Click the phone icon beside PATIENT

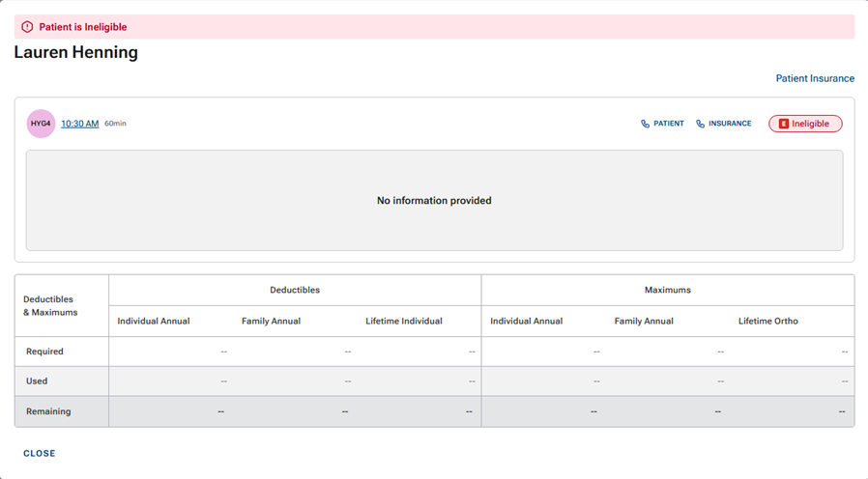[x=645, y=124]
